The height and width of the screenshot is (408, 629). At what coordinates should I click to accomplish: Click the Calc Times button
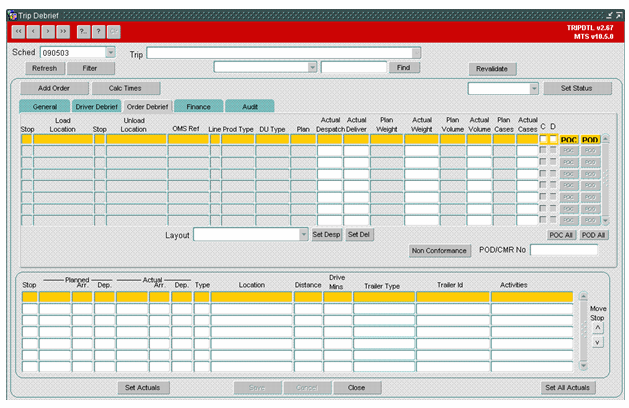pyautogui.click(x=126, y=88)
